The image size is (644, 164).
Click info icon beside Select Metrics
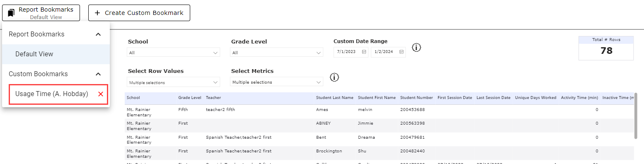(334, 77)
